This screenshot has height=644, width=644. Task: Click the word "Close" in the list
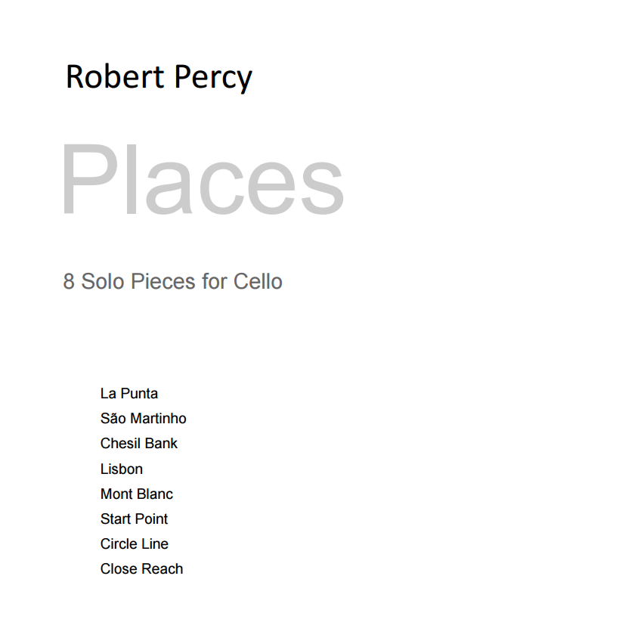[119, 569]
